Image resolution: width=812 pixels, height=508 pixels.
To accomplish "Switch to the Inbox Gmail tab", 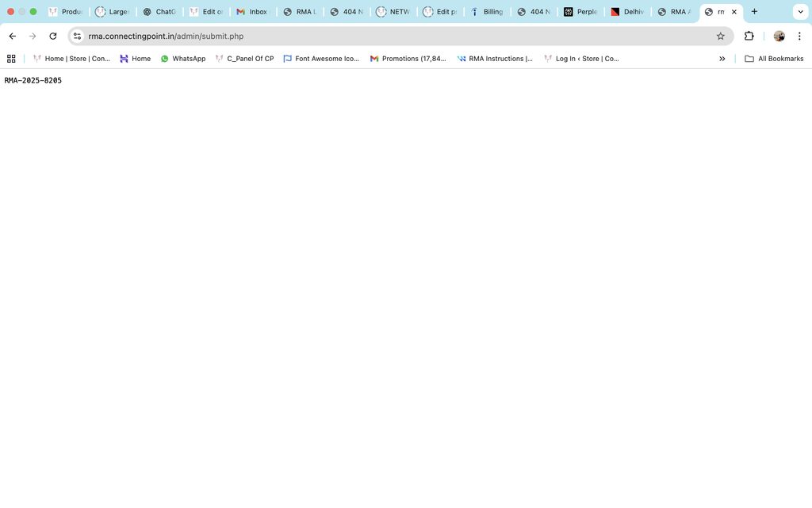I will pos(252,12).
